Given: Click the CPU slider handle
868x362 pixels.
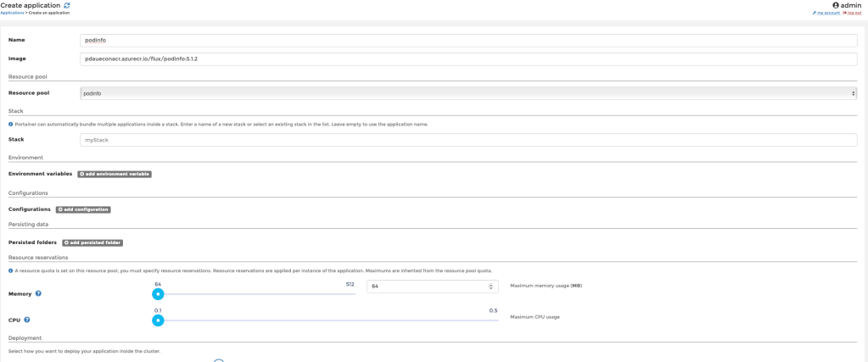Looking at the screenshot, I should pyautogui.click(x=158, y=320).
